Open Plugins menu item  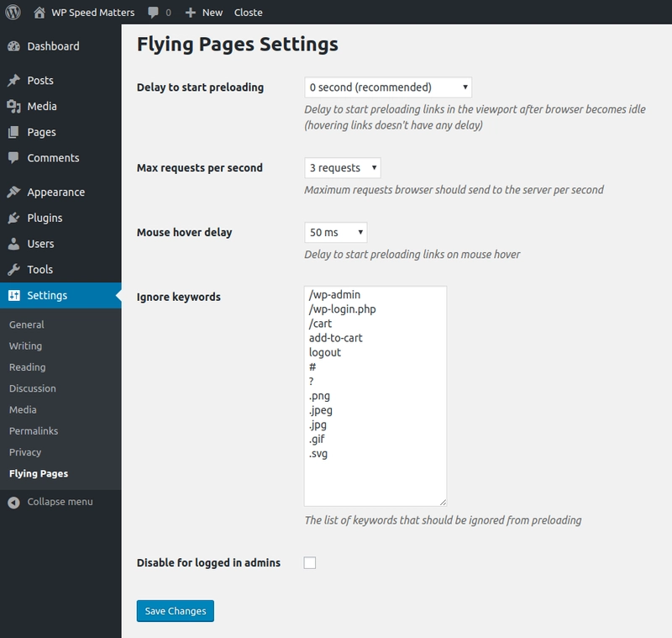coord(60,218)
